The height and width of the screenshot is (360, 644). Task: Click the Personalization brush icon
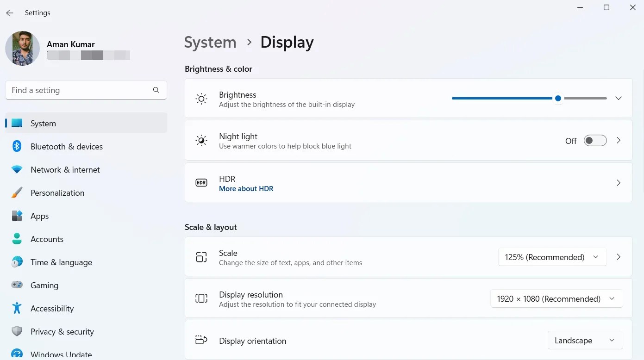tap(17, 192)
